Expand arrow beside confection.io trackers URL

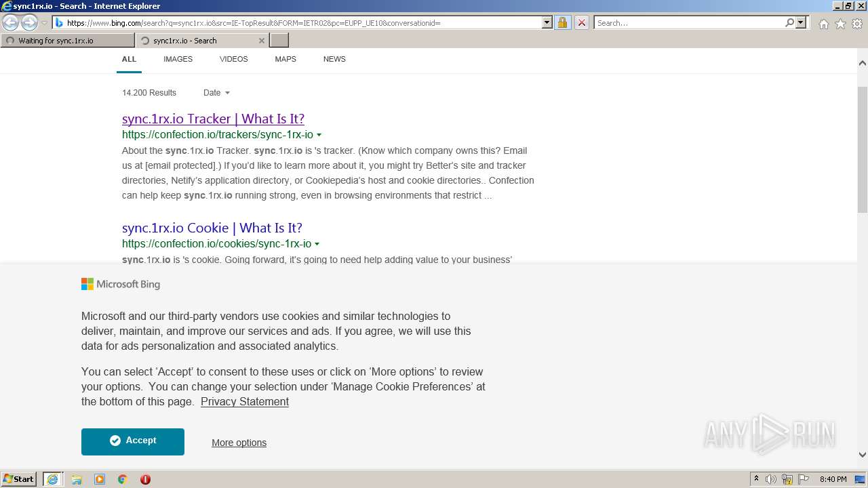pyautogui.click(x=319, y=135)
